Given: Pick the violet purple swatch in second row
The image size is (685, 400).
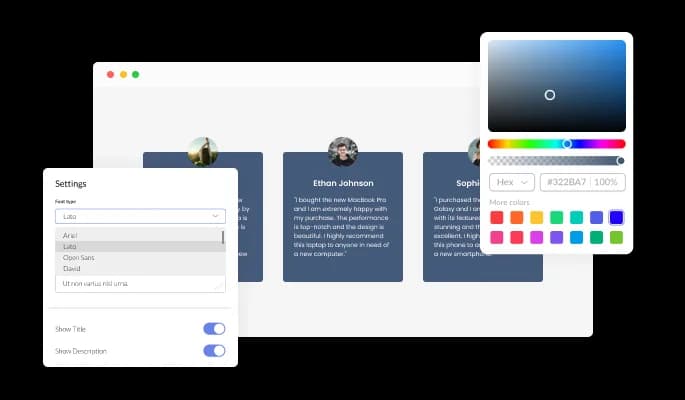Looking at the screenshot, I should [x=557, y=237].
